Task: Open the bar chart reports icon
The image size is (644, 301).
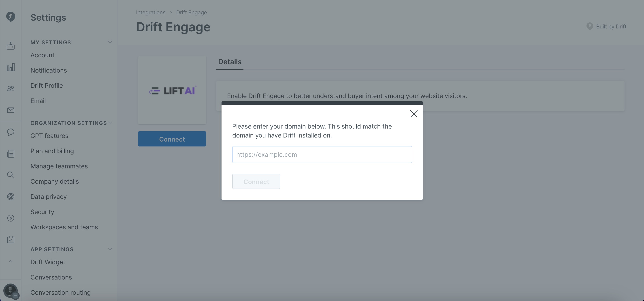Action: tap(11, 67)
